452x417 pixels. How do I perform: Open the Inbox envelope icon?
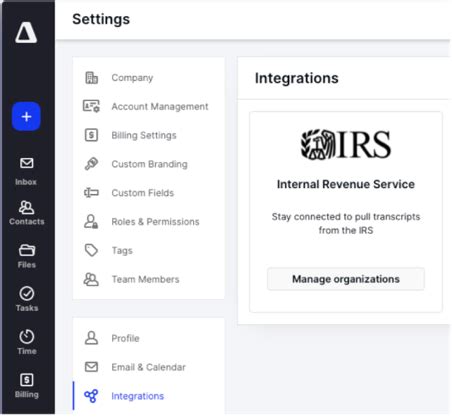(26, 163)
